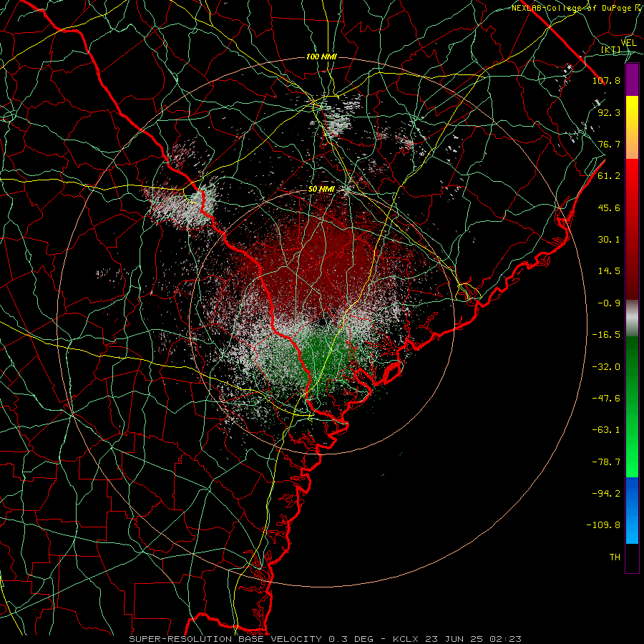644x644 pixels.
Task: Click the -63.1 legend value
Action: click(606, 430)
